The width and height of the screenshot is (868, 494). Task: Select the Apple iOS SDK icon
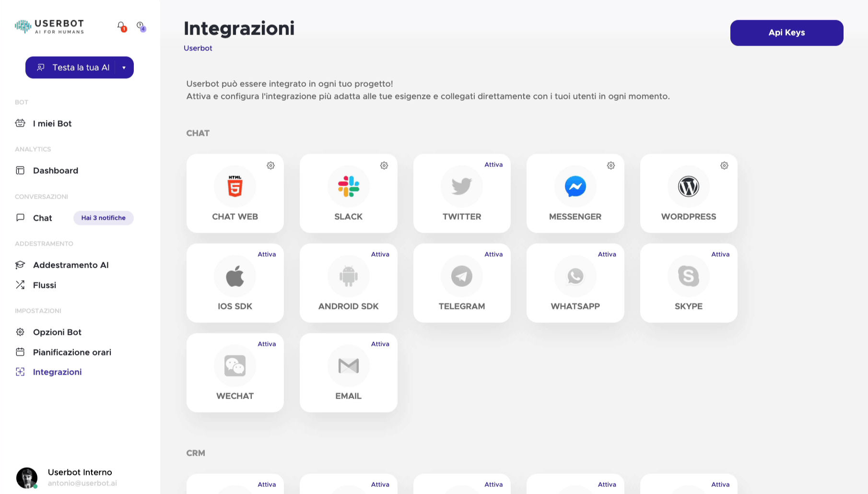[235, 276]
